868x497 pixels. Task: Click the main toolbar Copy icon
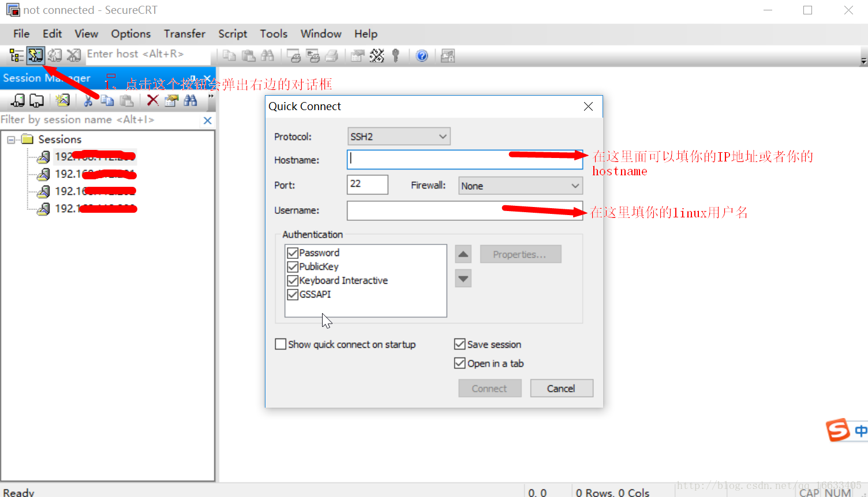coord(229,55)
